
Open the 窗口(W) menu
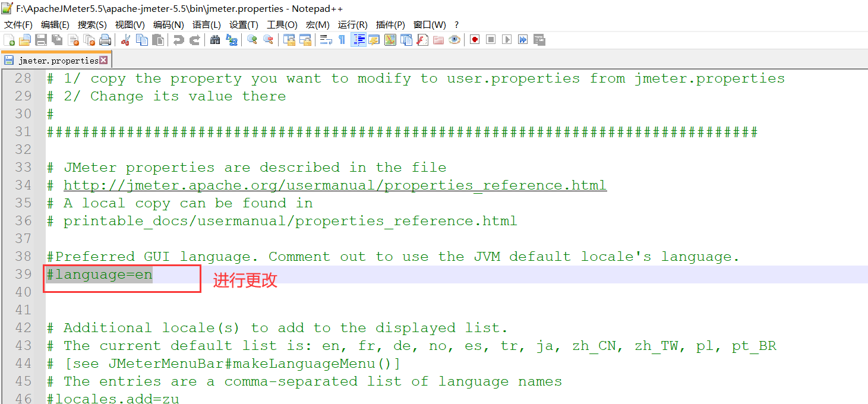pyautogui.click(x=430, y=24)
